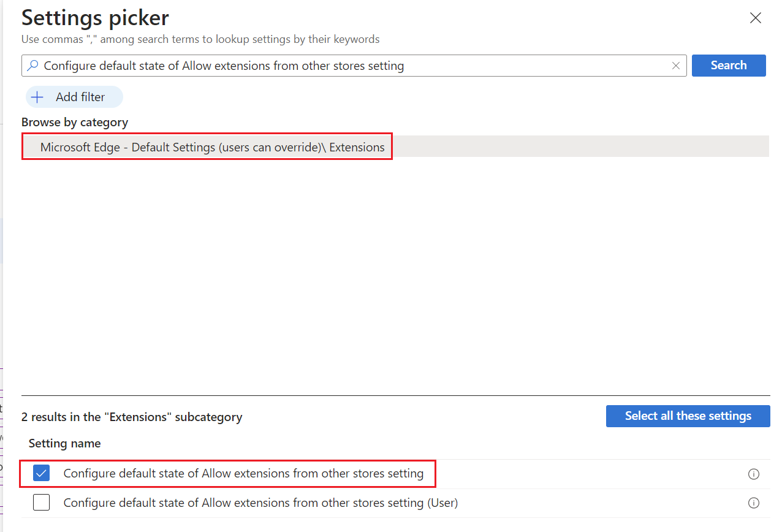
Task: Uncheck Configure default state of Allow extensions setting
Action: point(41,473)
